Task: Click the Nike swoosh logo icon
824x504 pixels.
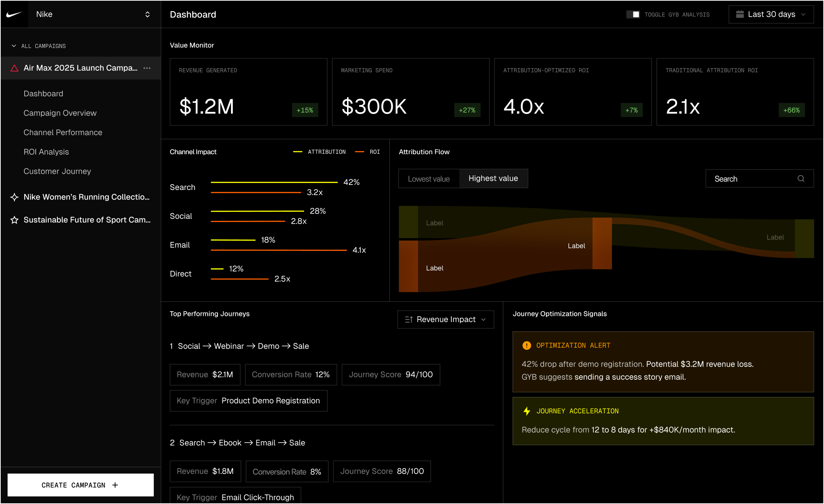Action: (x=14, y=14)
